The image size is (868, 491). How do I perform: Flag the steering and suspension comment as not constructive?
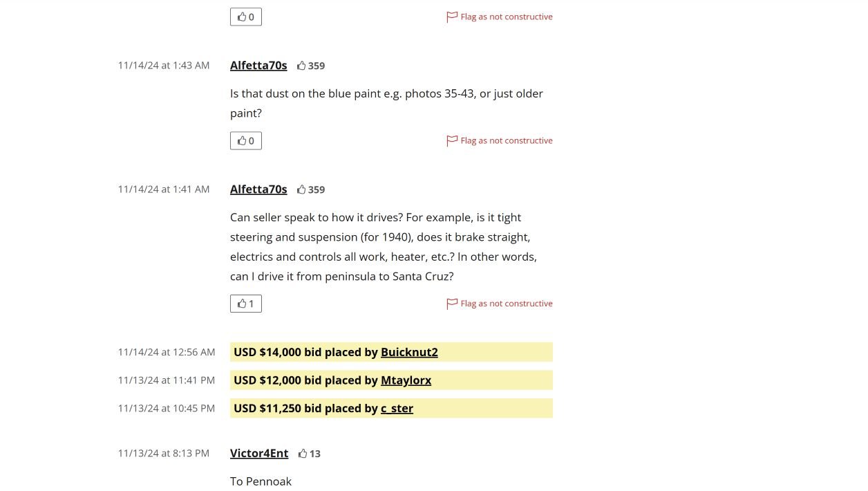coord(500,304)
